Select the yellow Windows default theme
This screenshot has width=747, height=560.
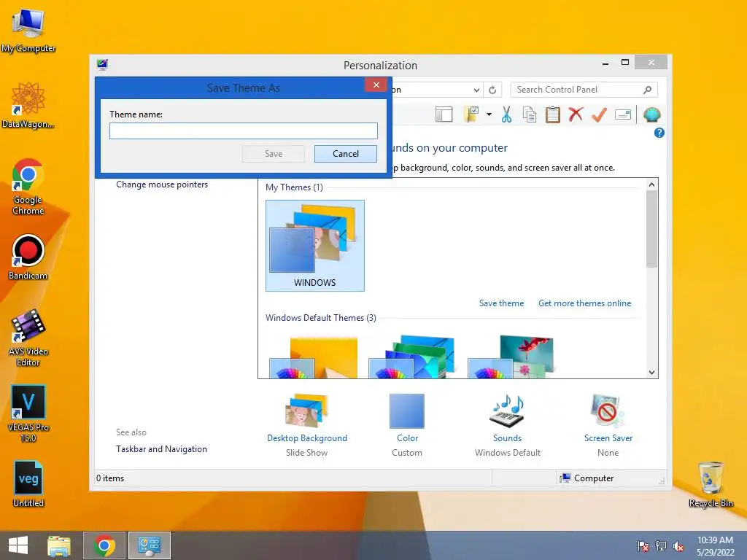point(314,357)
